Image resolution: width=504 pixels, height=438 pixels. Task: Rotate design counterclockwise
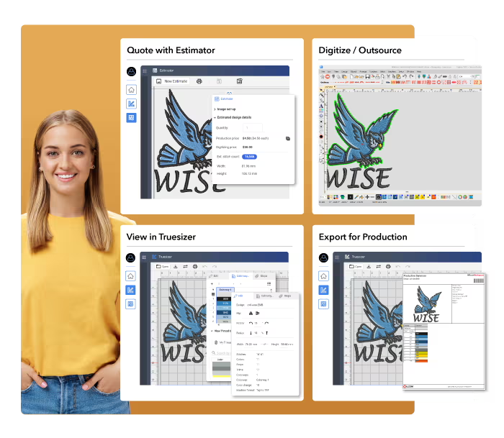(x=251, y=323)
